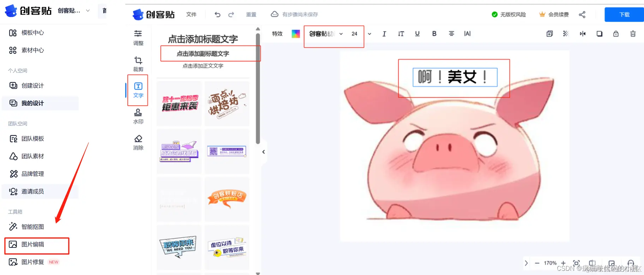Toggle vertical text direction
Image resolution: width=644 pixels, height=275 pixels.
click(401, 34)
